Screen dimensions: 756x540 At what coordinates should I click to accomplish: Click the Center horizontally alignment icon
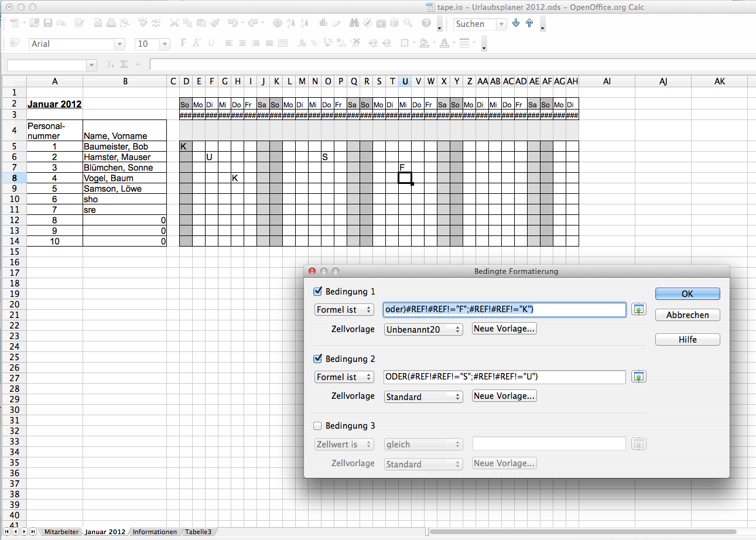(242, 43)
